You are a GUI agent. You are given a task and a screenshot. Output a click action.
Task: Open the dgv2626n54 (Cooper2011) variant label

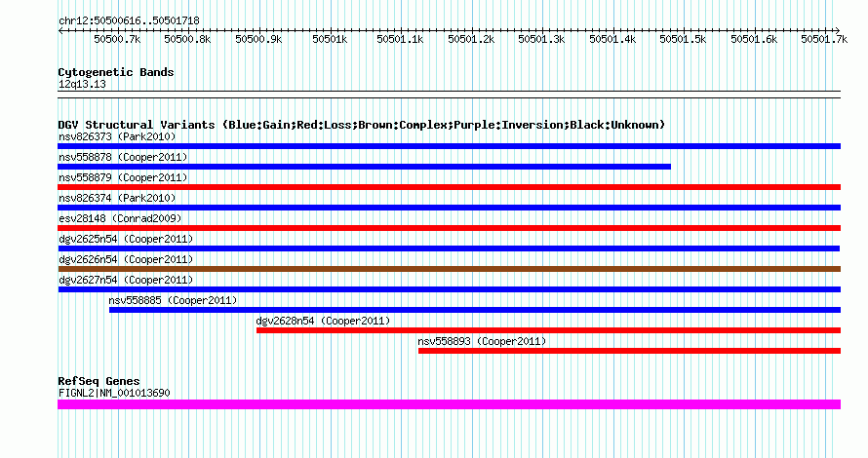coord(126,259)
